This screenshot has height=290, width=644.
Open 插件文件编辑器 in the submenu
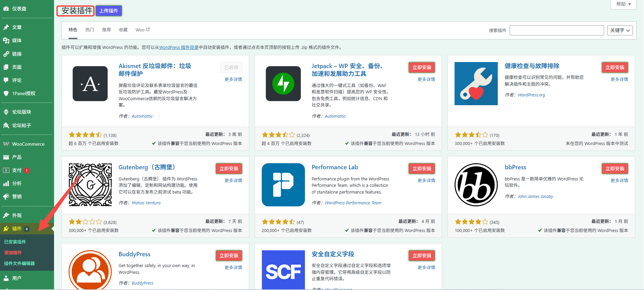pos(19,263)
